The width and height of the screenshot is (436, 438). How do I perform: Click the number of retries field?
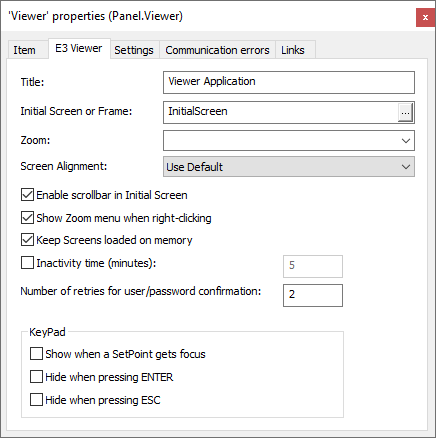click(313, 295)
